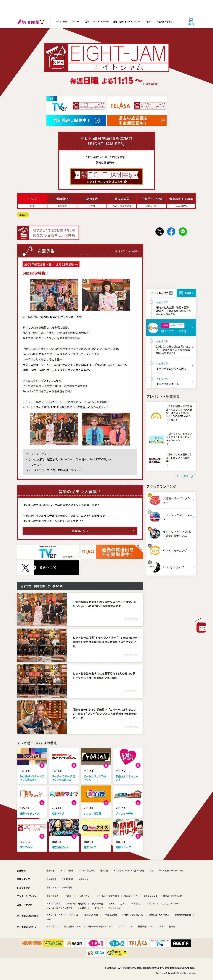The width and height of the screenshot is (213, 980).
Task: Click the あなたの音楽ギモン大募集 banner
Action: (x=48, y=233)
